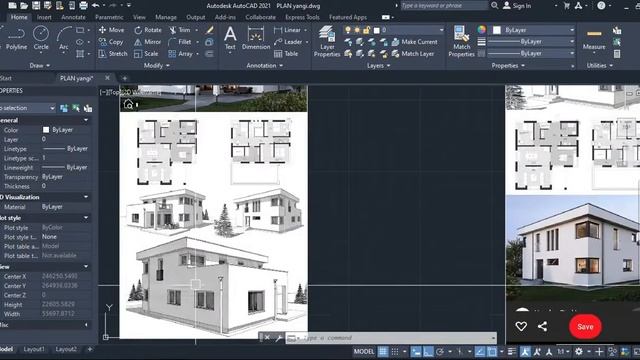
Task: Switch to the Manage ribbon tab
Action: pyautogui.click(x=166, y=17)
